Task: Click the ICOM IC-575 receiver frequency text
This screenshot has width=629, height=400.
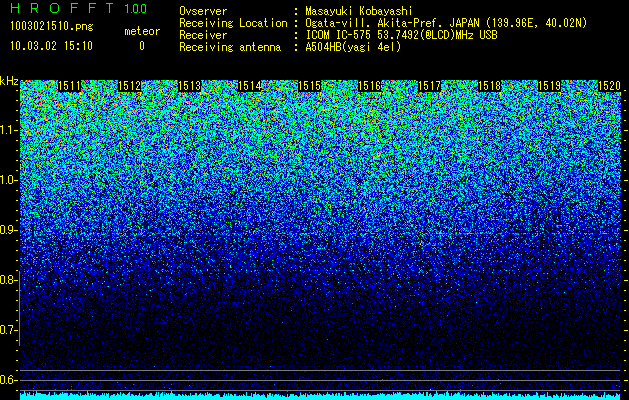Action: point(401,35)
